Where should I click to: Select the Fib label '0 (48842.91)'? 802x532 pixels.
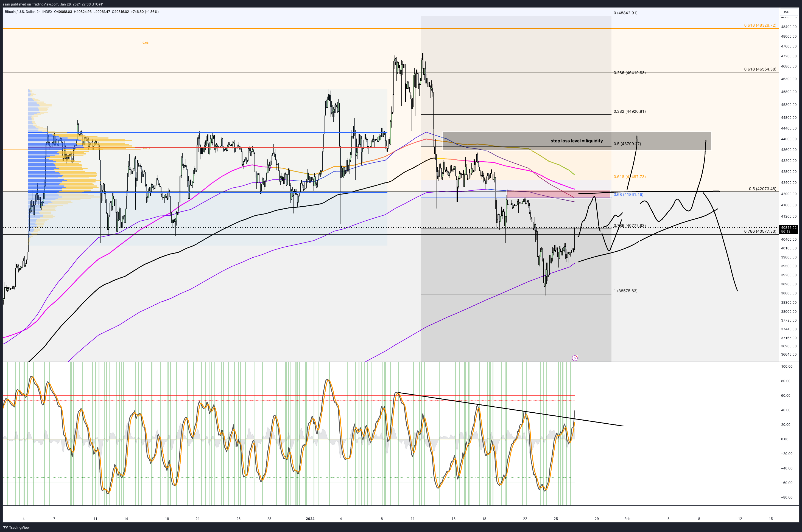[625, 13]
